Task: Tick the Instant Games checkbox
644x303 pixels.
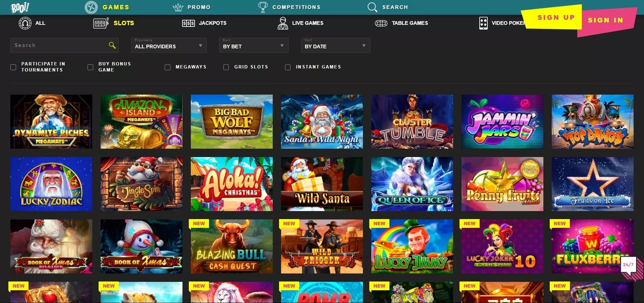Action: [288, 67]
